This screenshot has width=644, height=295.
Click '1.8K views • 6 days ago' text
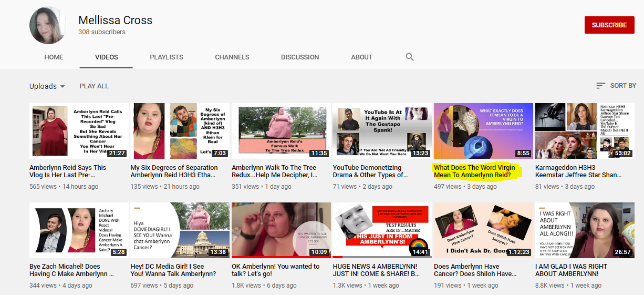(265, 286)
